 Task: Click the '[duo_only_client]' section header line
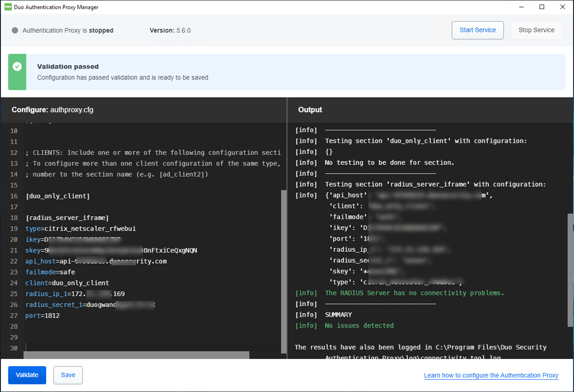[58, 196]
